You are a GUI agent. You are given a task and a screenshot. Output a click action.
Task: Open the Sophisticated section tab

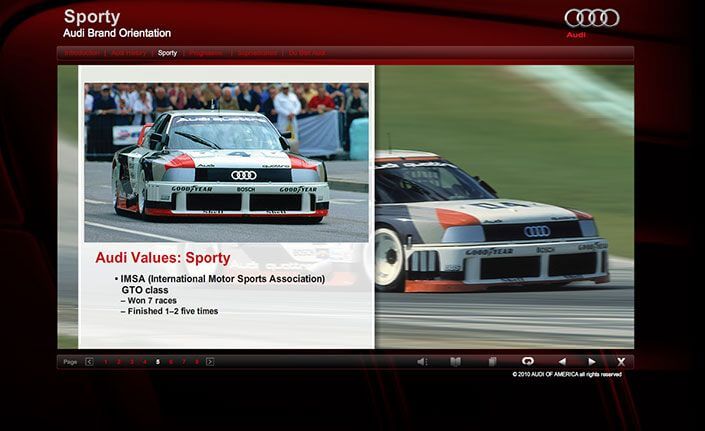[257, 53]
